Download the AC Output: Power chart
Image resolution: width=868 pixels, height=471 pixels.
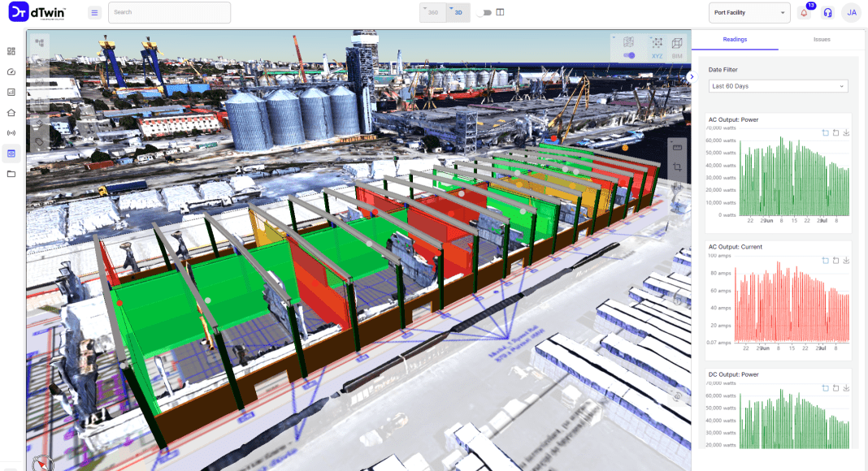(846, 133)
